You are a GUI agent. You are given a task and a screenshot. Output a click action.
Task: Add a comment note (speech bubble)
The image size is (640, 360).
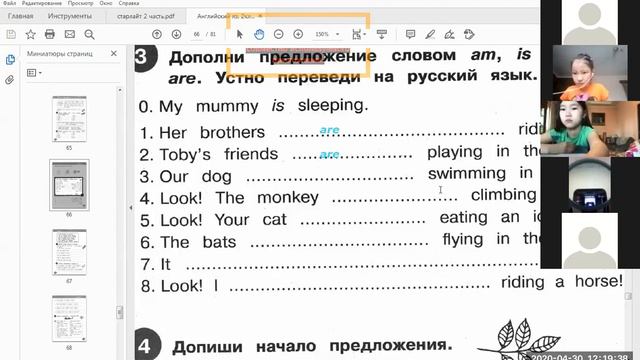pyautogui.click(x=411, y=34)
